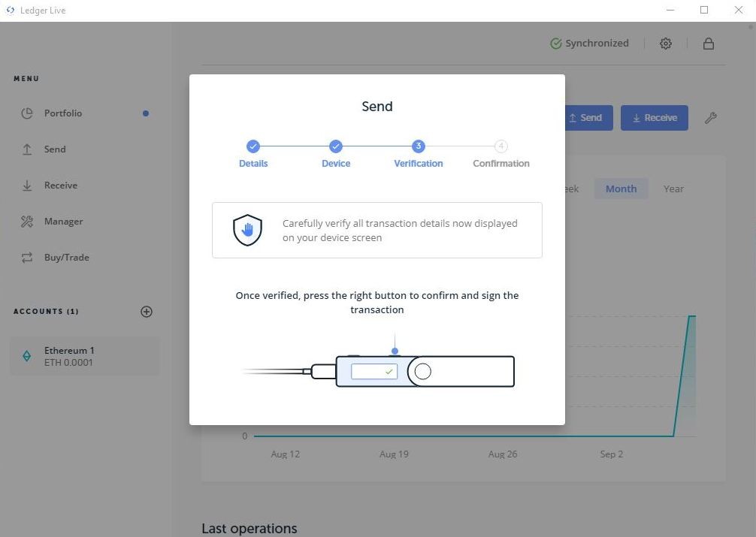Select the completed Device step checkmark
The width and height of the screenshot is (756, 537).
point(335,146)
